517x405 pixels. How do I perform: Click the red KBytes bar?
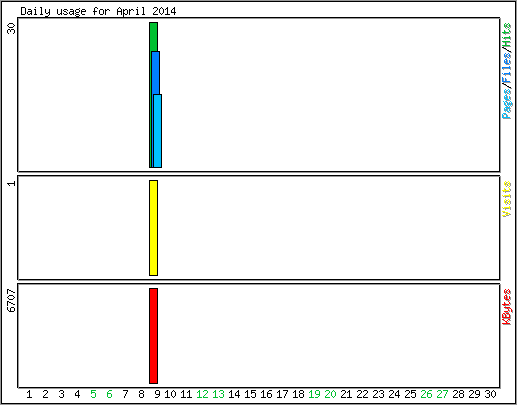point(153,336)
